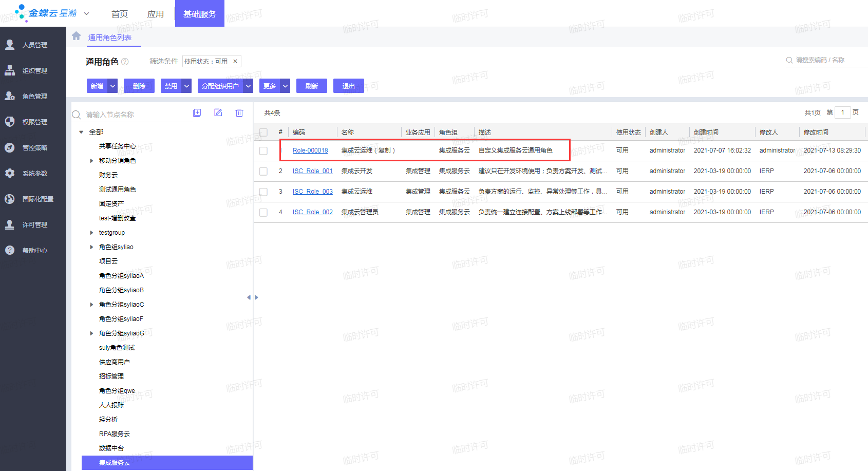Click the 国际化配置 globe icon
Viewport: 868px width, 471px height.
point(10,199)
